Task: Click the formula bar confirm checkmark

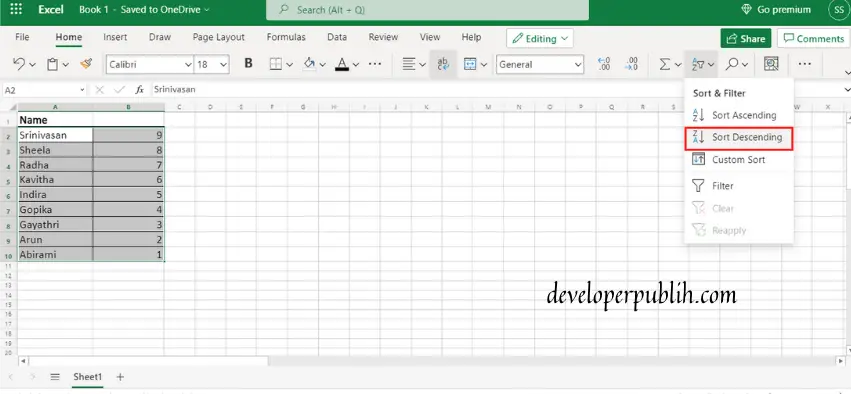Action: click(x=119, y=90)
